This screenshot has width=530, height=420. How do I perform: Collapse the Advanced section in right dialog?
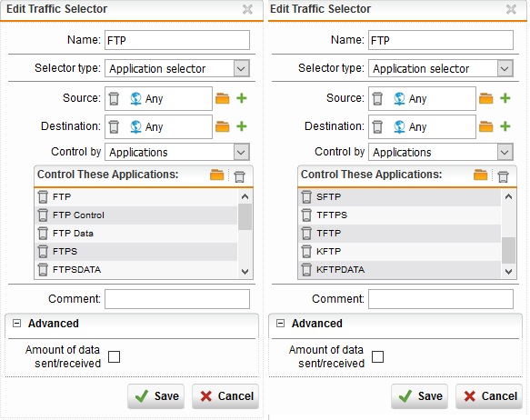click(x=280, y=324)
